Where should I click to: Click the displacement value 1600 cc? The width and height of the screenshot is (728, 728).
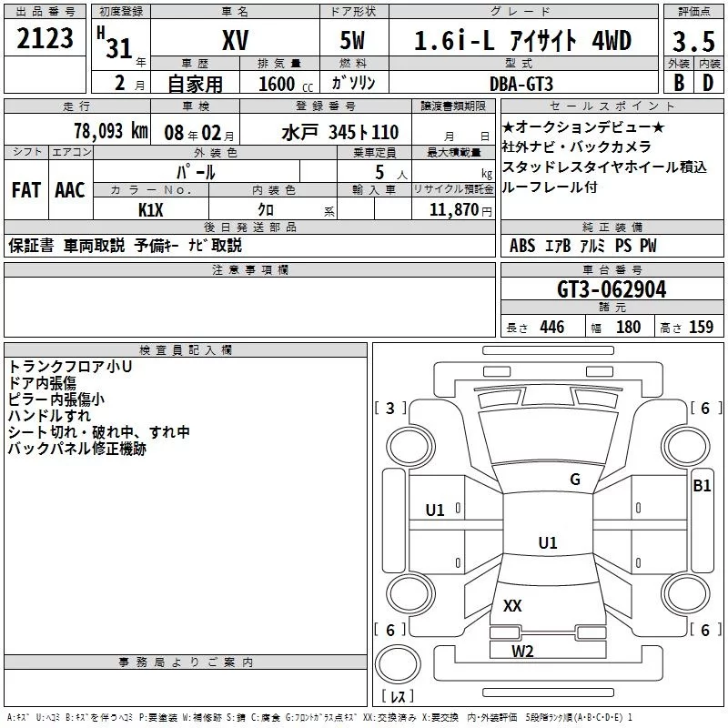tap(286, 85)
